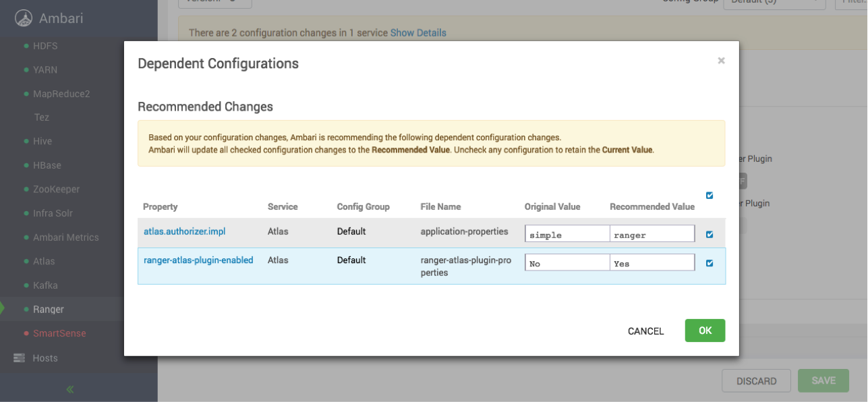Click the 'ranger-atlas-plugin-properties' file name cell
Viewport: 868px width, 402px height.
pos(466,266)
